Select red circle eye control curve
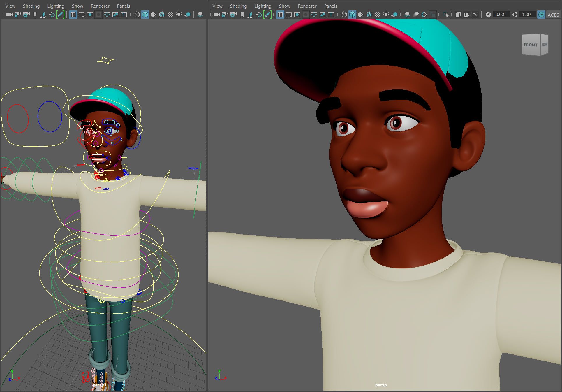This screenshot has width=562, height=392. [x=18, y=119]
